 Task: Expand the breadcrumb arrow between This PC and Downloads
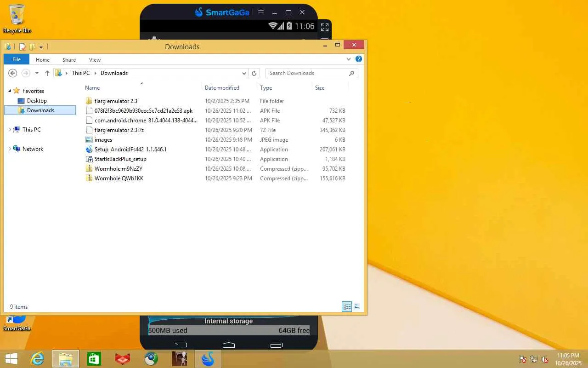click(95, 73)
